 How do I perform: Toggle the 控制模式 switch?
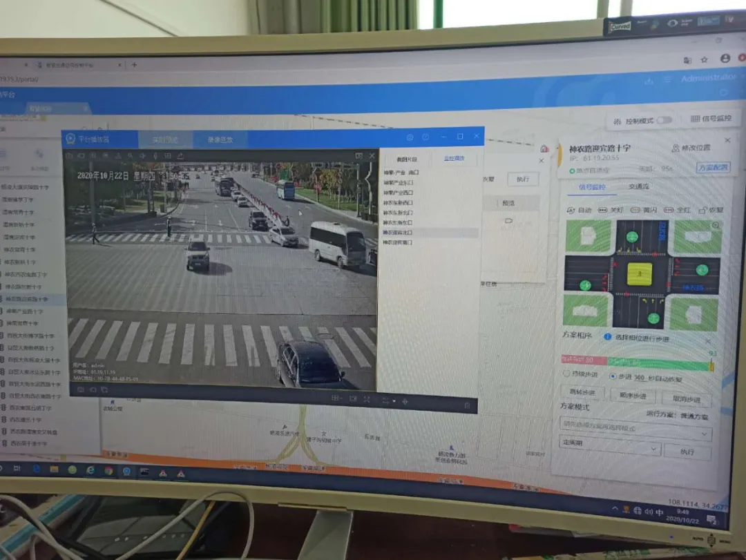point(664,120)
